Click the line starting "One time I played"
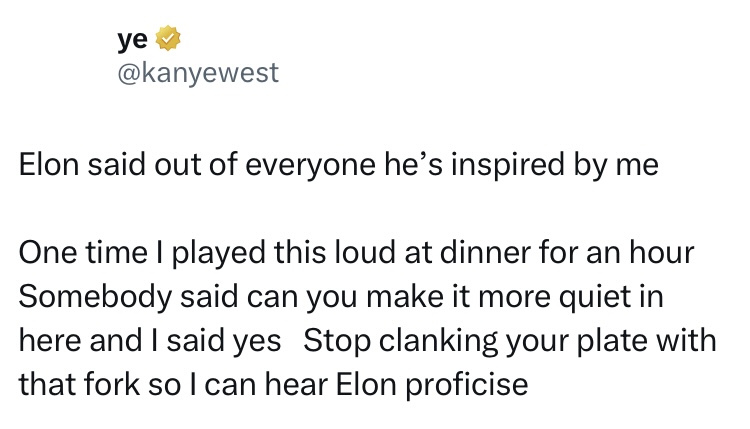Screen dimensions: 750x429 355,255
